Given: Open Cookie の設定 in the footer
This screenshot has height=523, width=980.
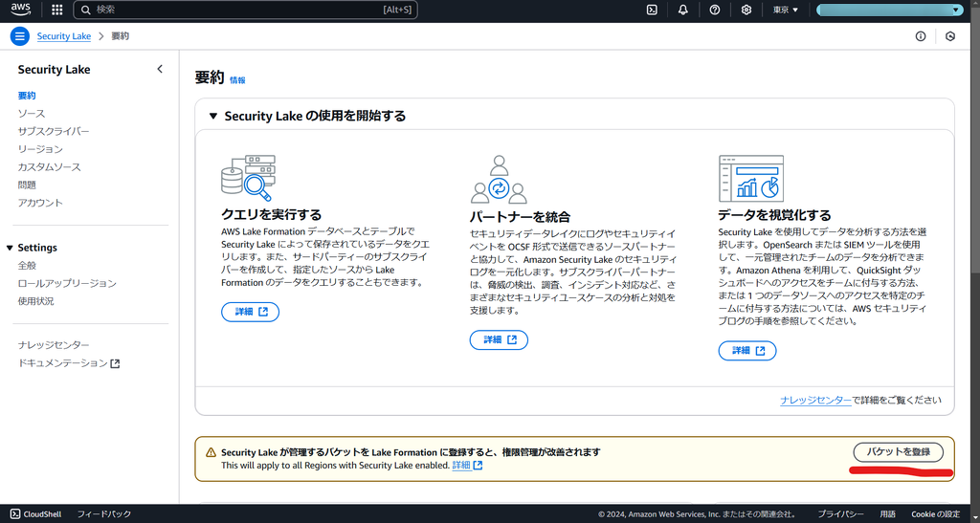Looking at the screenshot, I should (936, 514).
